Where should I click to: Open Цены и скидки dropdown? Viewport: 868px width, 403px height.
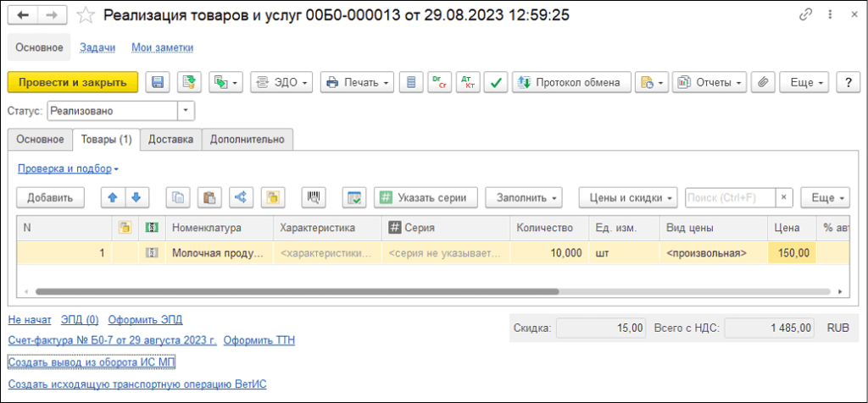628,197
